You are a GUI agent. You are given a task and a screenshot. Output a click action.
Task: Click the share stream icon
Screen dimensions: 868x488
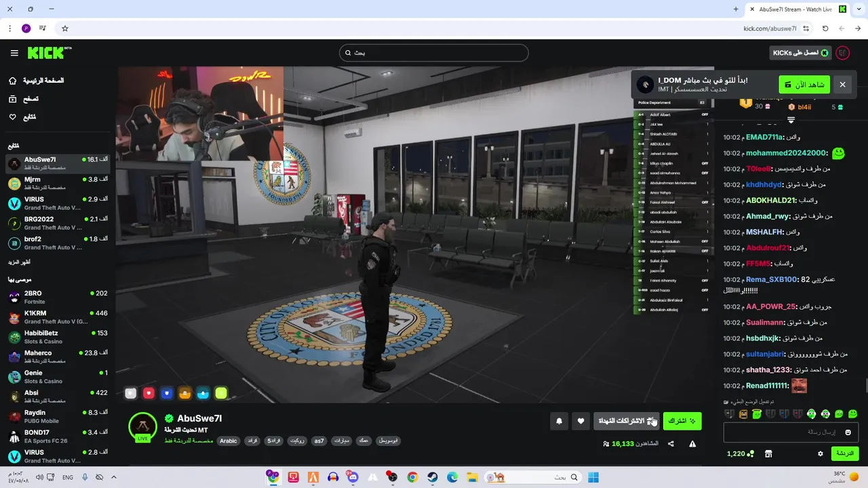pos(671,444)
